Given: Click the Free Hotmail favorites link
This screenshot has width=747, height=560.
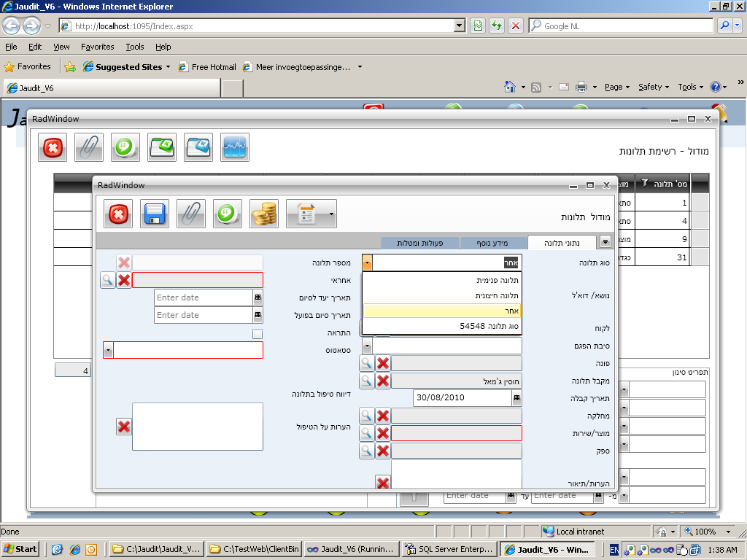Looking at the screenshot, I should [x=207, y=67].
